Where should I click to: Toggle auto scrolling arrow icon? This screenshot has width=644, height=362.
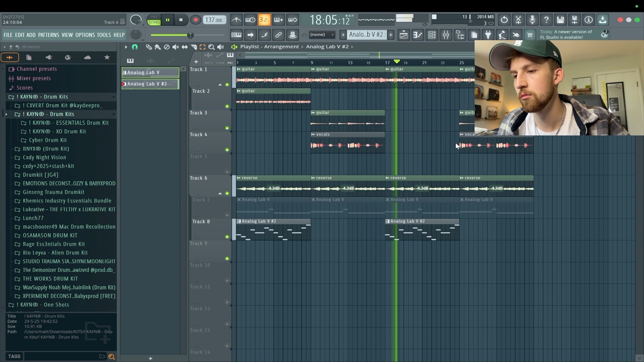pyautogui.click(x=250, y=35)
